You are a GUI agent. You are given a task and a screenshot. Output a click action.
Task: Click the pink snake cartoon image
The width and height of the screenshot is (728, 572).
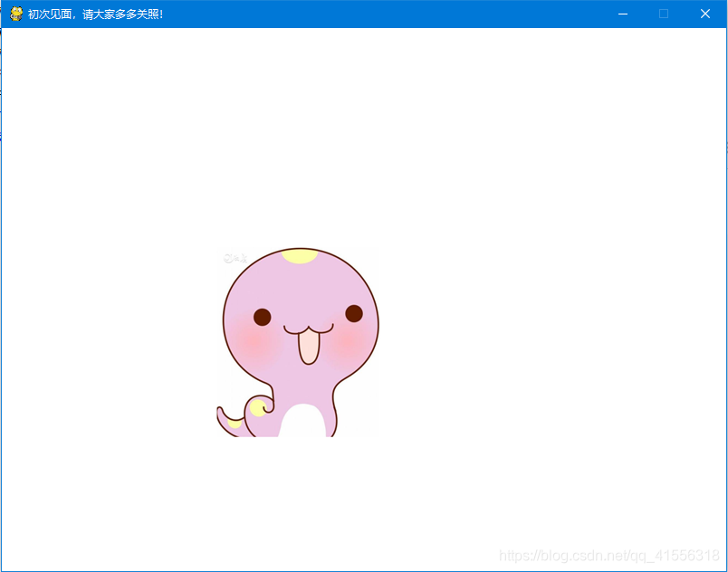tap(297, 342)
